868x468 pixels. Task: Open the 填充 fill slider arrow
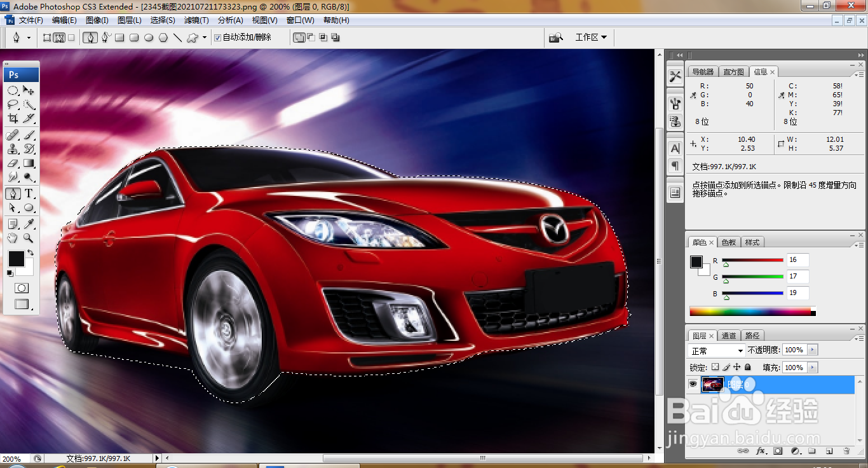[813, 368]
